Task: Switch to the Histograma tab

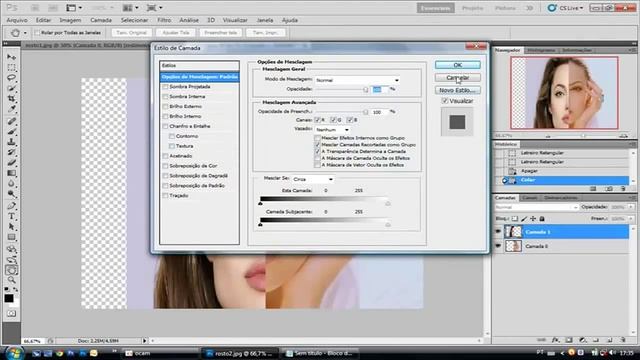Action: tap(541, 50)
